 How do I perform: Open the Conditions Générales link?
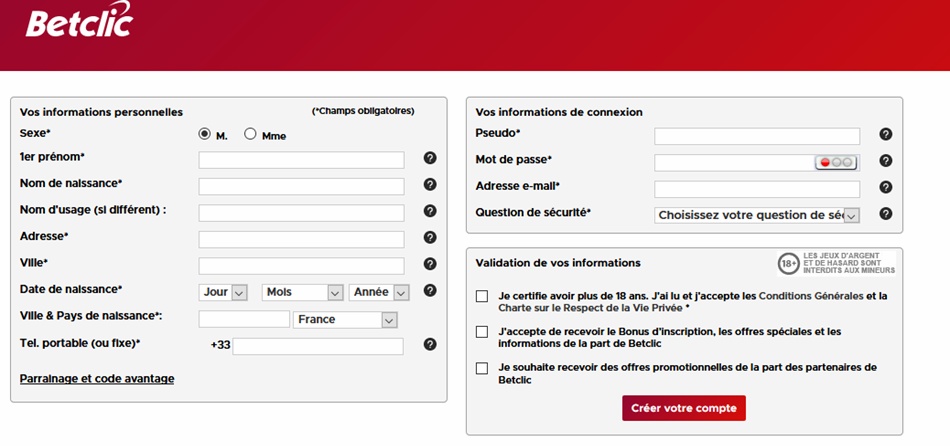(811, 296)
